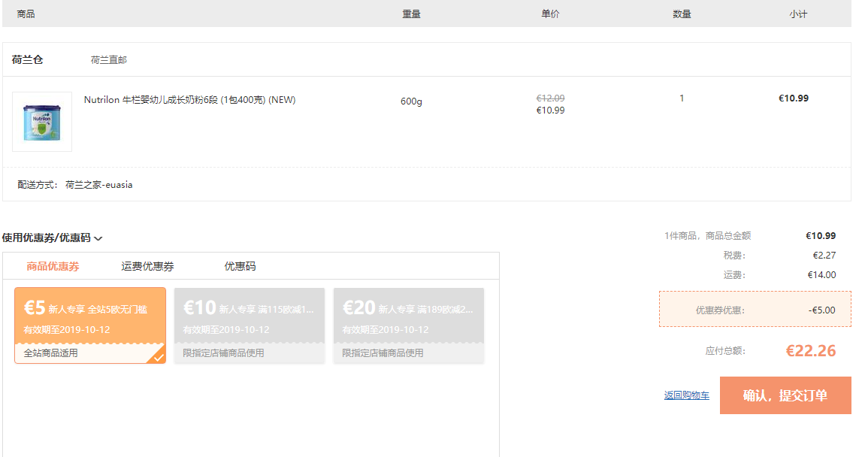Click the €22.26 total payable amount
The height and width of the screenshot is (457, 868).
[x=811, y=351]
